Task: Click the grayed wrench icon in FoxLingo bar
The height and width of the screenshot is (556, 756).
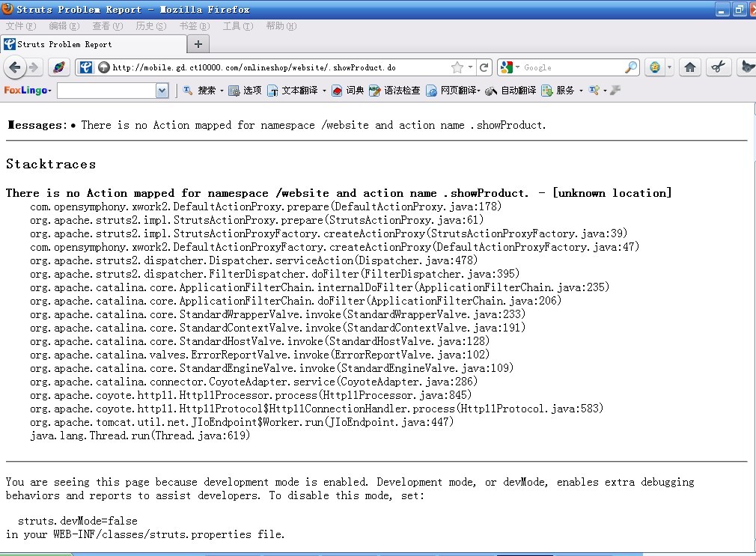Action: tap(615, 91)
